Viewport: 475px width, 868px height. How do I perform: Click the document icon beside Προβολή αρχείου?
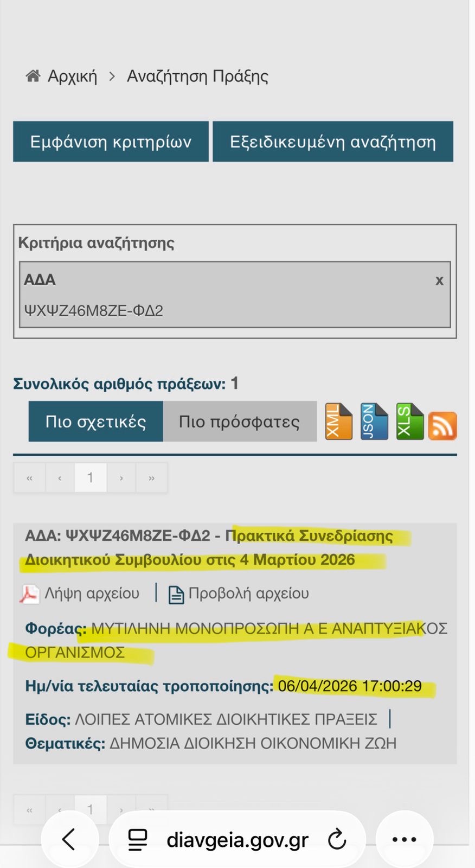coord(176,595)
